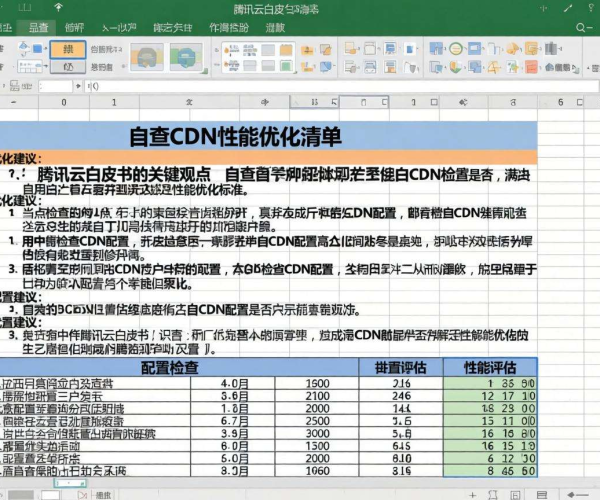Click the upward arrow icon in title bar
The width and height of the screenshot is (600, 500).
58,7
